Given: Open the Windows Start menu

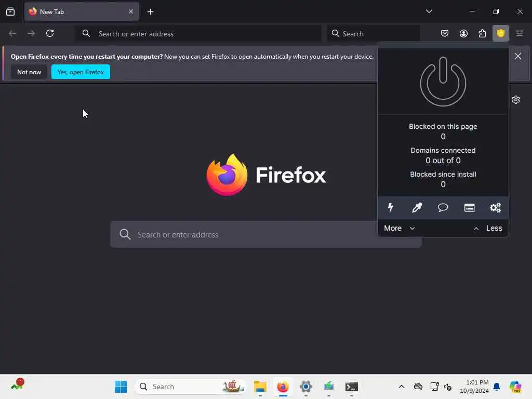Looking at the screenshot, I should point(121,387).
